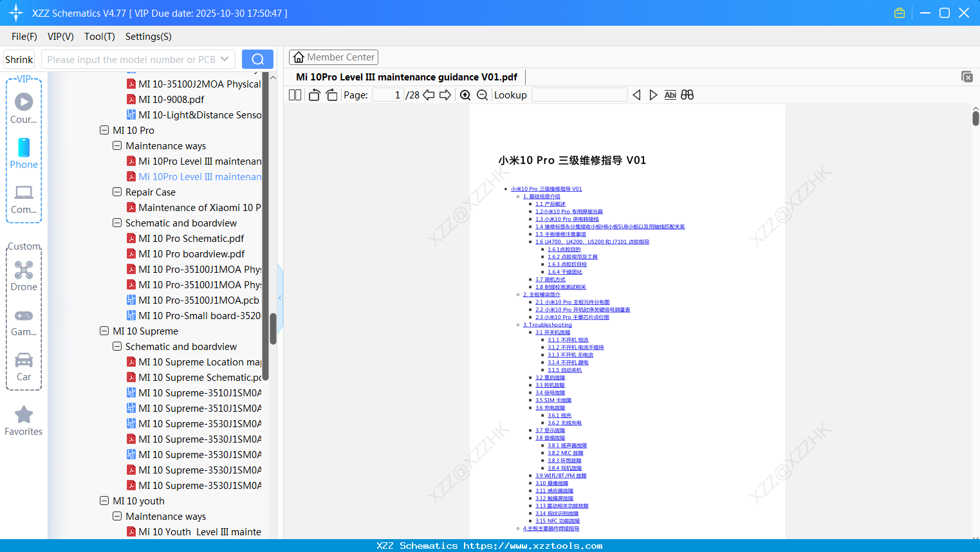Collapse the MI 10 Pro tree node
The width and height of the screenshot is (980, 552).
coord(104,130)
